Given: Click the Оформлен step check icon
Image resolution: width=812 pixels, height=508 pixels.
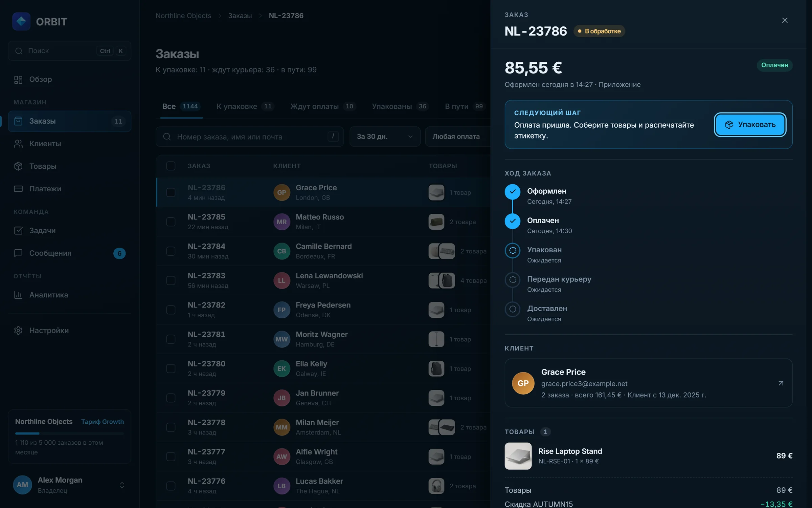Looking at the screenshot, I should 513,192.
